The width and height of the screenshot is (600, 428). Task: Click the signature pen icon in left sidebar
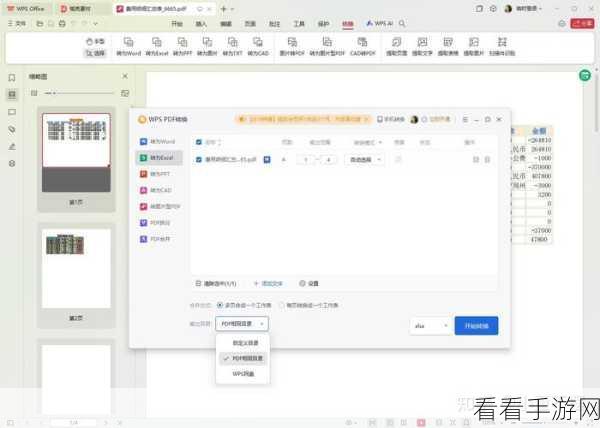(x=12, y=146)
